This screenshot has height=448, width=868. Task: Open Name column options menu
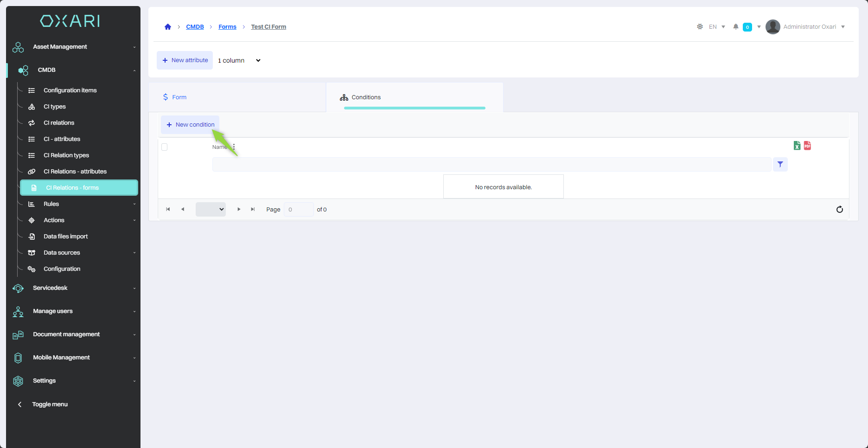pyautogui.click(x=234, y=147)
